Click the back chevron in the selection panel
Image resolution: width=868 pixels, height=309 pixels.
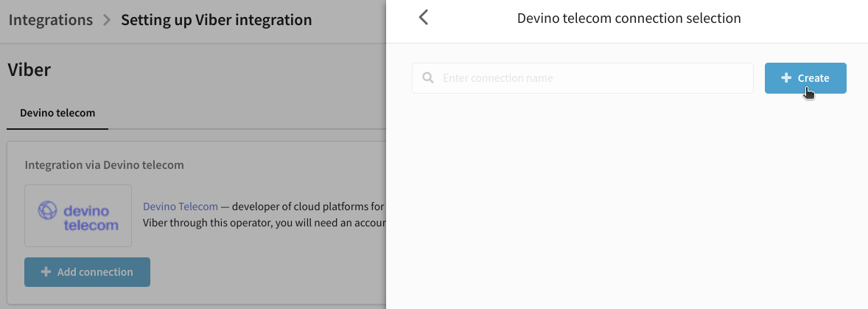click(424, 18)
